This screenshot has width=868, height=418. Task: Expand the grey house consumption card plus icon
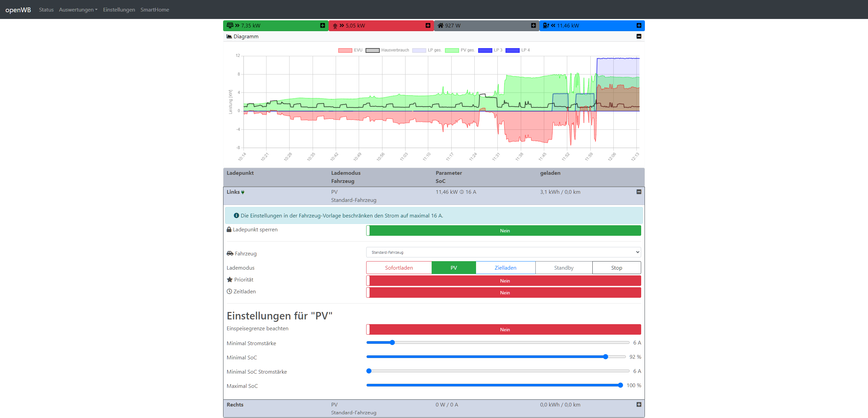[x=533, y=25]
